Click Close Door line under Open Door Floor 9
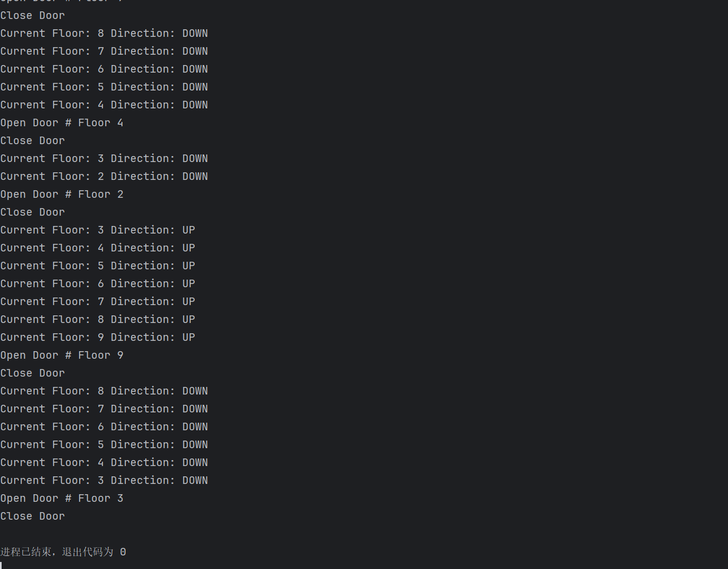 click(x=33, y=373)
